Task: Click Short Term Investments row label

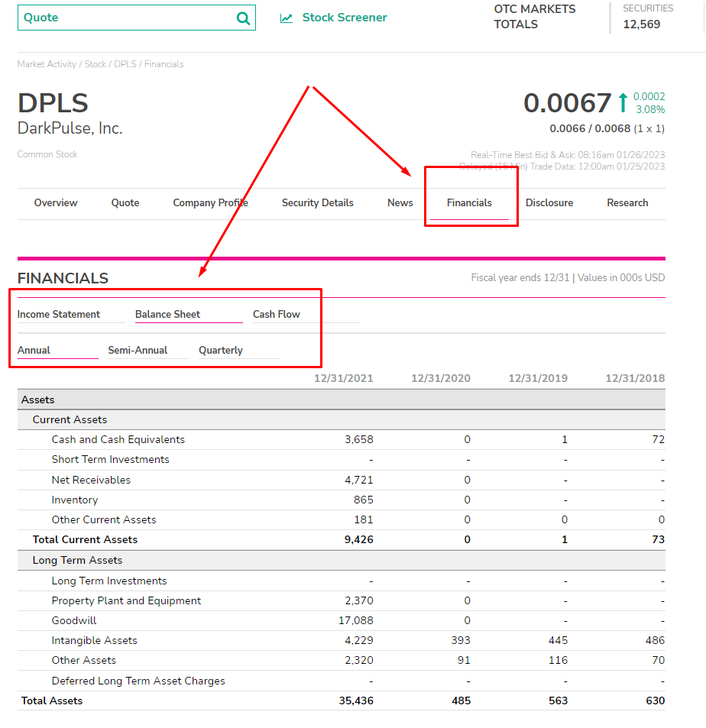Action: click(111, 460)
